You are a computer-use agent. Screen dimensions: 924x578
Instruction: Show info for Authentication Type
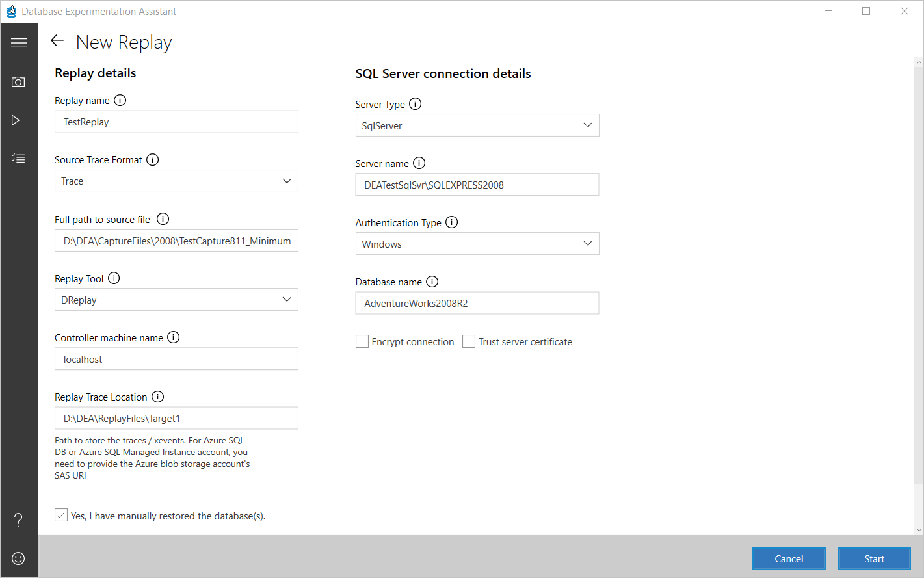[452, 222]
